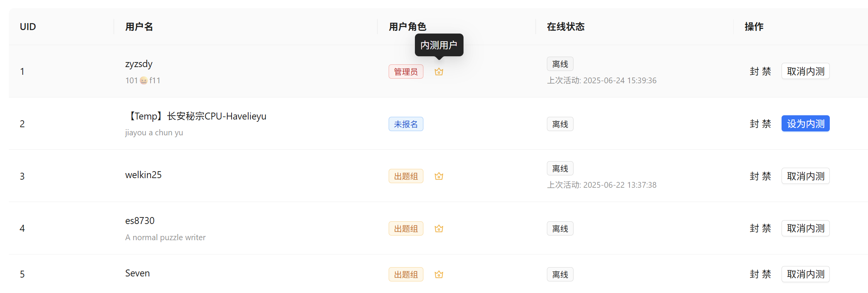Click the beta-tester crown icon for welkin25

coord(439,176)
